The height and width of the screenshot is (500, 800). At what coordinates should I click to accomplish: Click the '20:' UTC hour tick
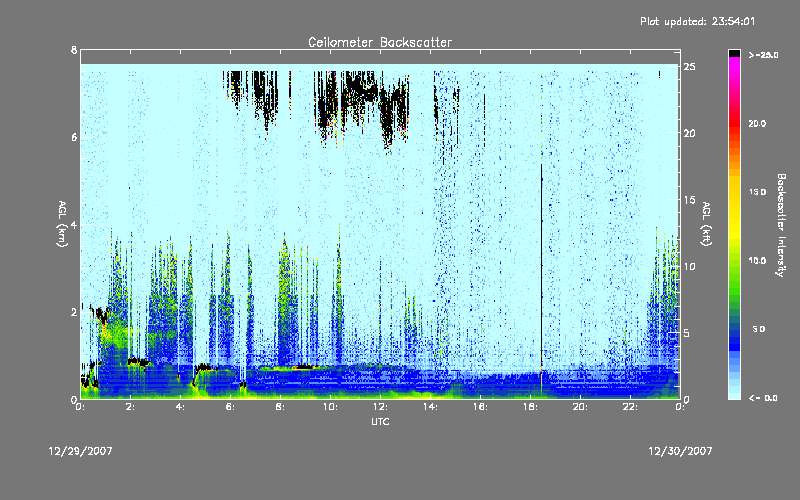coord(581,407)
